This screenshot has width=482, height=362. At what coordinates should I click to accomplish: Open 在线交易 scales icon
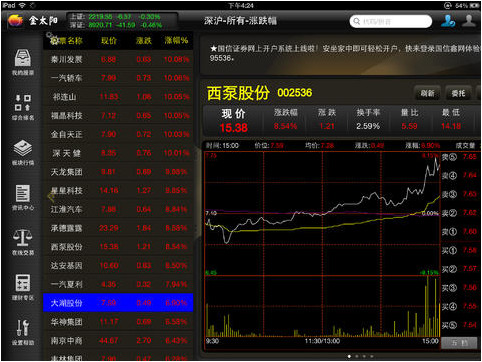[x=23, y=242]
